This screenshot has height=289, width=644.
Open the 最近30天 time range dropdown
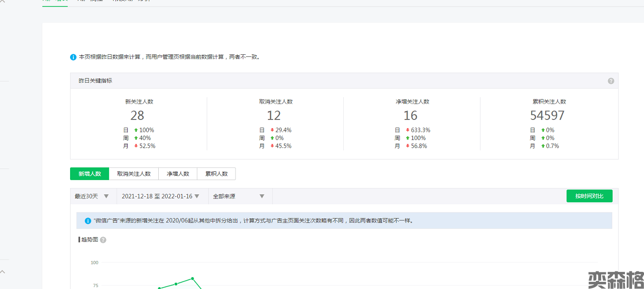tap(92, 196)
